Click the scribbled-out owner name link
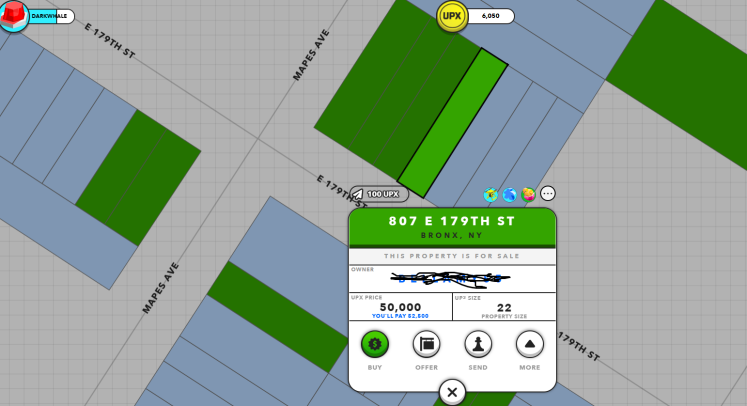The width and height of the screenshot is (747, 406). (450, 279)
